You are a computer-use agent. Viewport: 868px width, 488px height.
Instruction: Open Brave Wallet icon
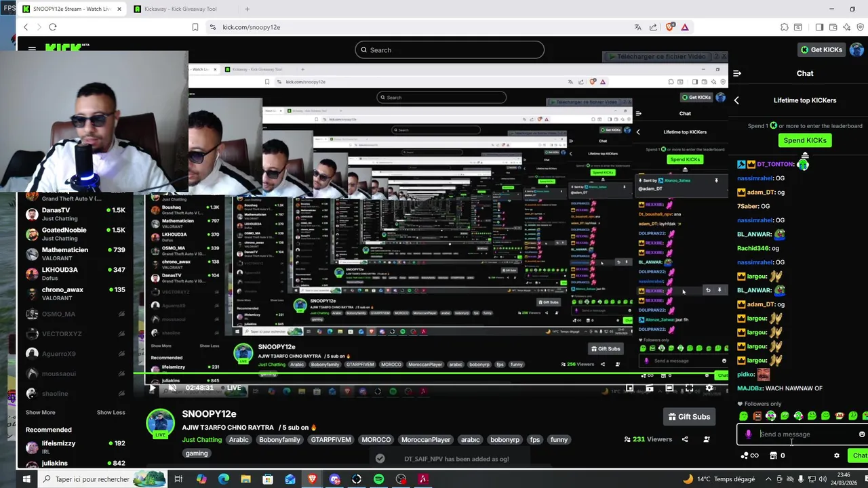click(x=833, y=27)
